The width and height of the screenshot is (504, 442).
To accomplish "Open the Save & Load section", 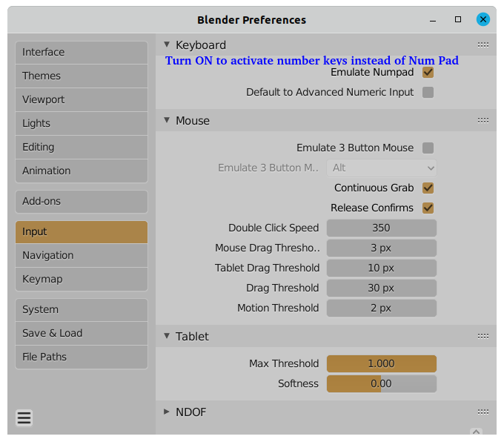I will tap(82, 333).
